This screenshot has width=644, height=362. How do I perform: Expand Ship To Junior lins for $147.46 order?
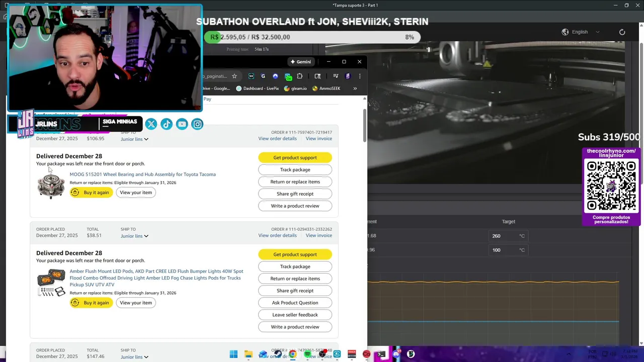[134, 357]
